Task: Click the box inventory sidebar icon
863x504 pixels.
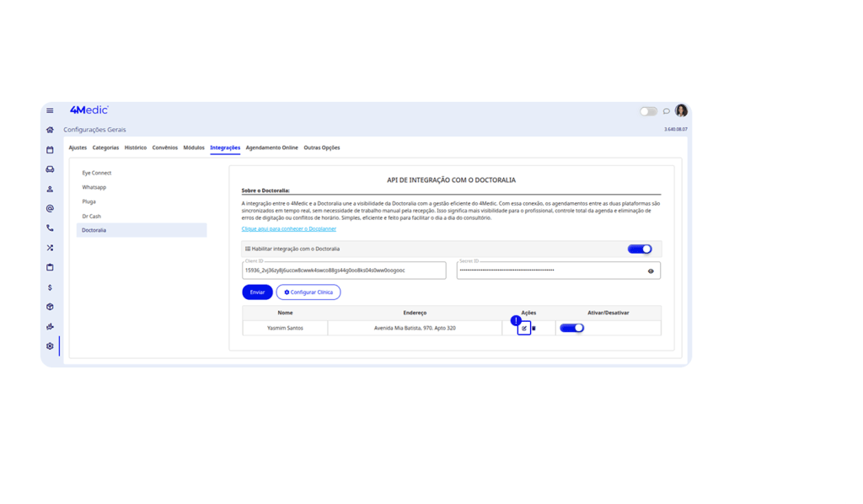Action: [x=50, y=307]
